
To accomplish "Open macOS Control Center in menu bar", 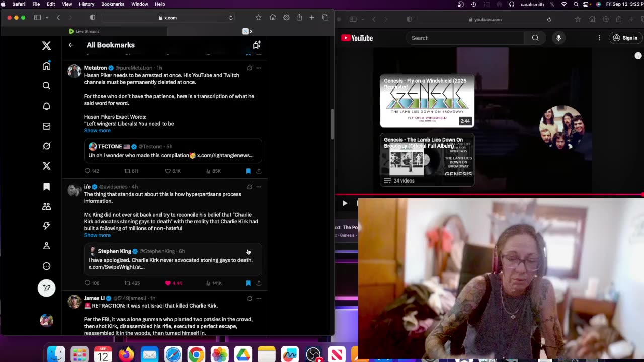I will pos(587,4).
